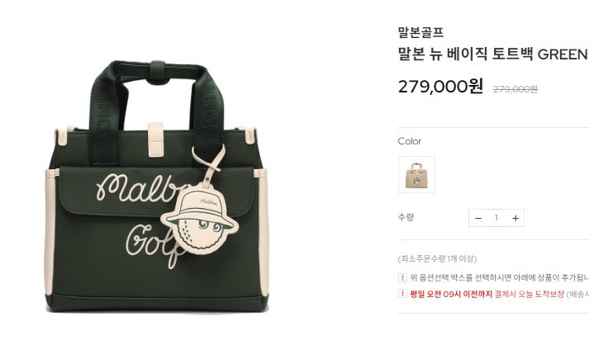
Task: Click the Color option label
Action: tap(410, 141)
